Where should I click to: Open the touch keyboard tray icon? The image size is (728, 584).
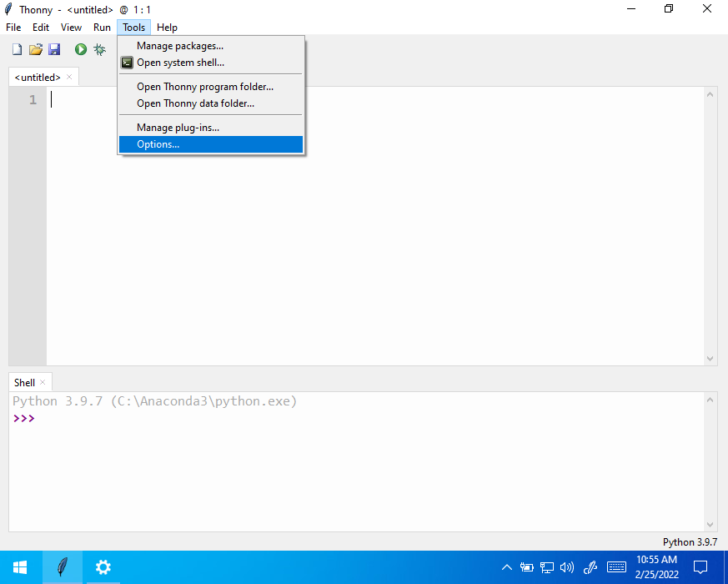point(616,567)
